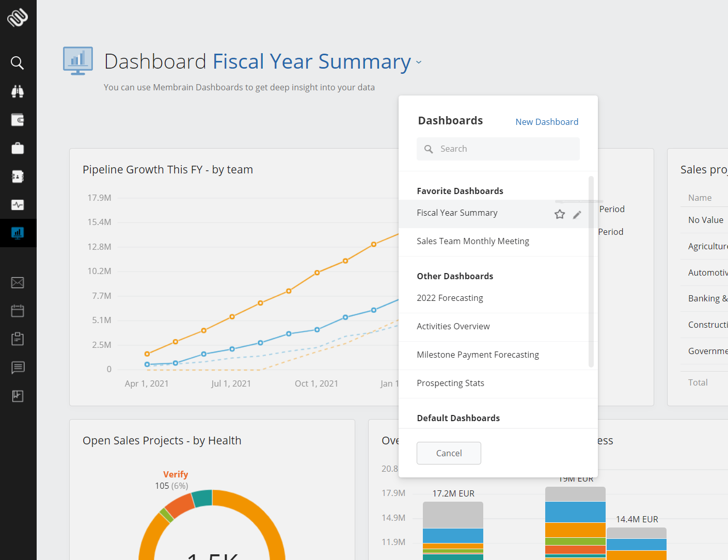Click 'Pipeline Growth This FY - by team' title
This screenshot has width=728, height=560.
(168, 170)
